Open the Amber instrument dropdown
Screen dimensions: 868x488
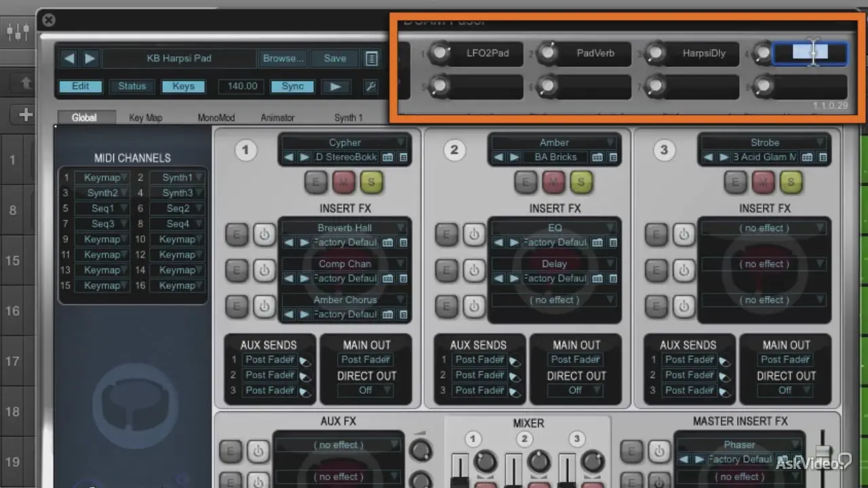[554, 142]
